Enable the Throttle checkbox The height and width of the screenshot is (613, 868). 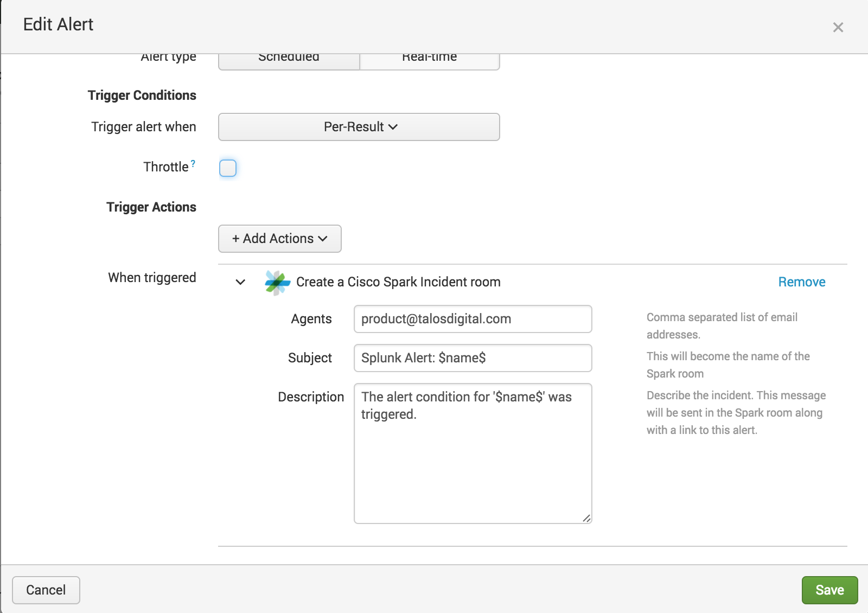(x=228, y=168)
